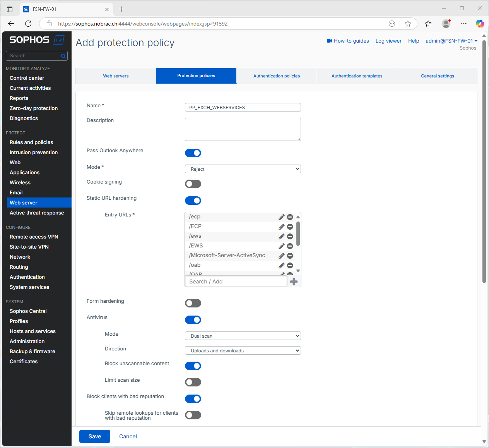The width and height of the screenshot is (489, 448).
Task: Edit the /EWS uppercase entry URL
Action: [x=282, y=246]
